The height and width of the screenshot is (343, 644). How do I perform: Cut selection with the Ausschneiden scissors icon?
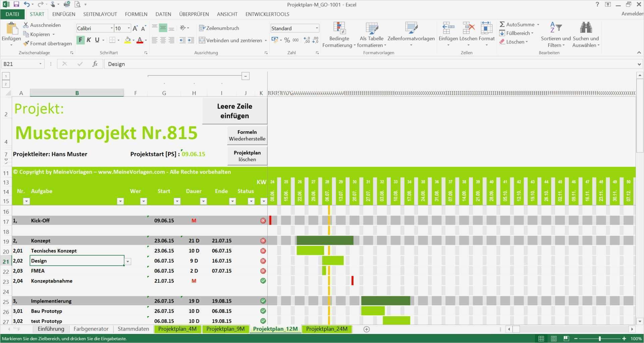coord(25,25)
